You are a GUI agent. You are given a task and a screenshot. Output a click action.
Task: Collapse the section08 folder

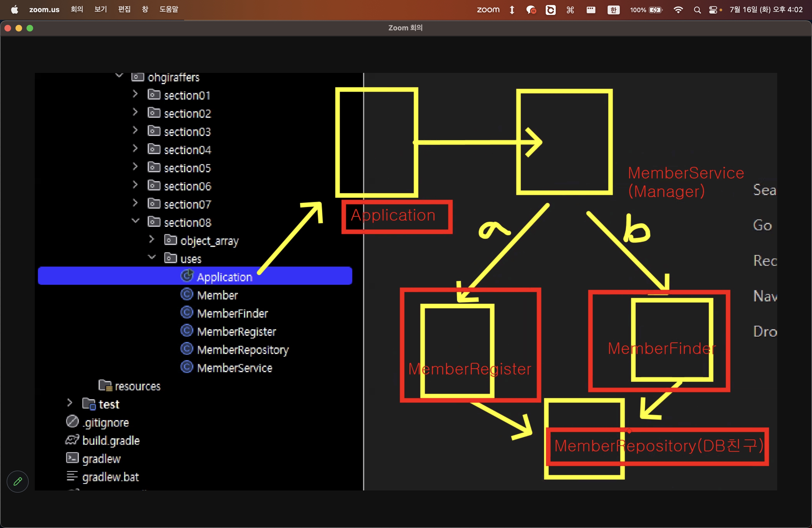coord(135,221)
